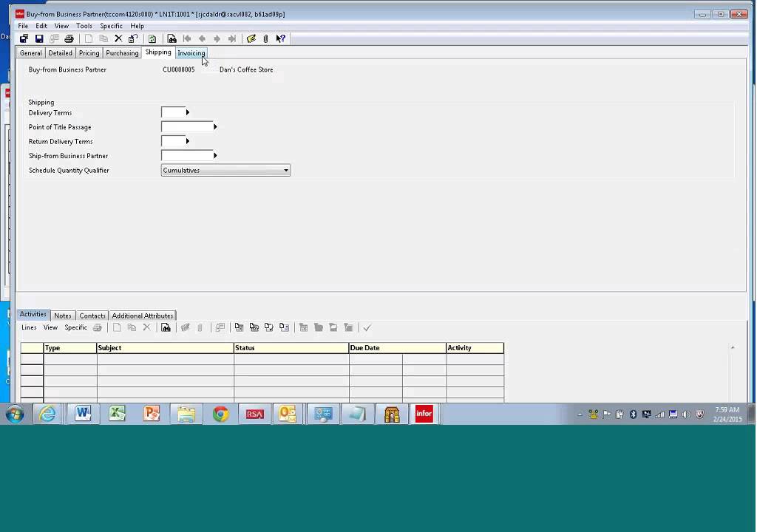
Task: Click the volume icon in system tray
Action: click(686, 415)
